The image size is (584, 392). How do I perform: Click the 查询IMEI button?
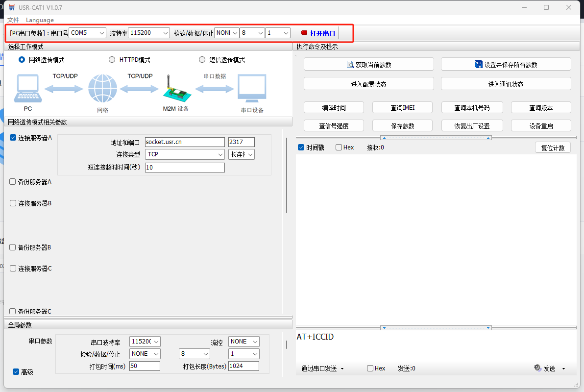tap(402, 108)
